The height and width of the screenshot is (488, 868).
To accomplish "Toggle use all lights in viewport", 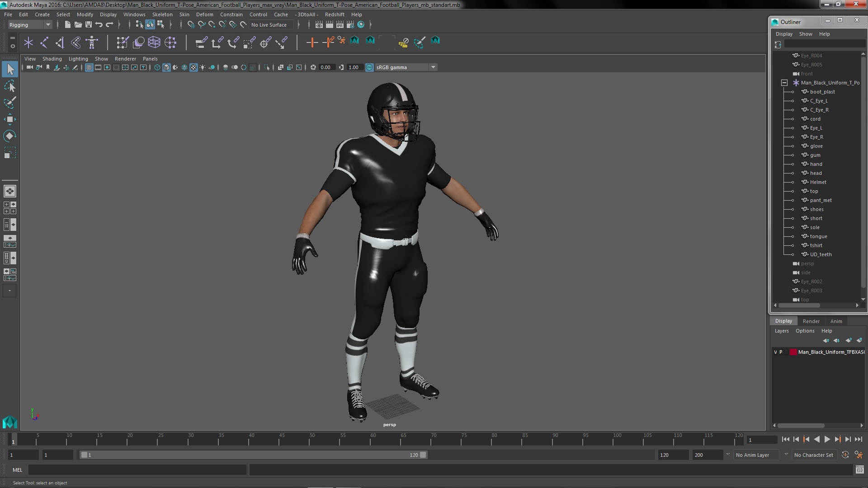I will 203,67.
